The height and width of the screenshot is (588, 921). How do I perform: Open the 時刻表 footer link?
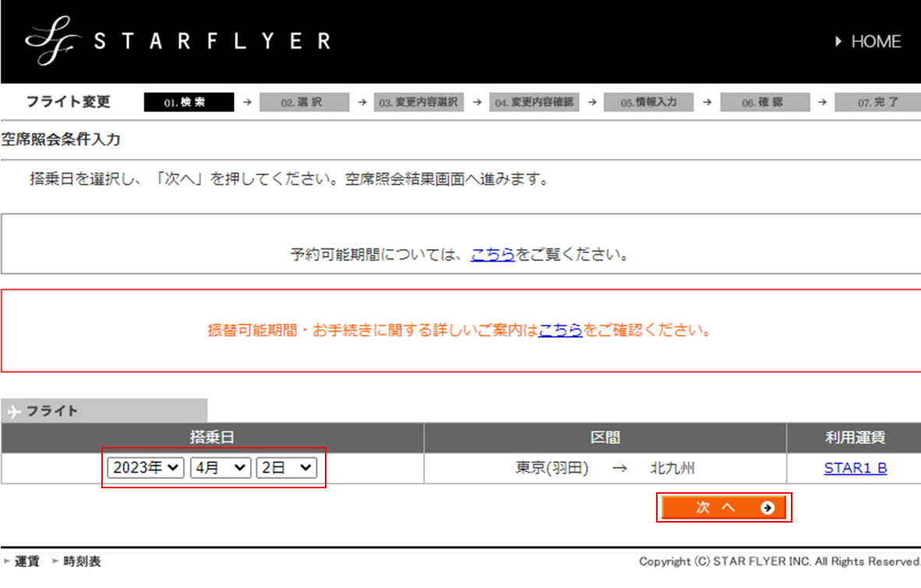click(82, 562)
